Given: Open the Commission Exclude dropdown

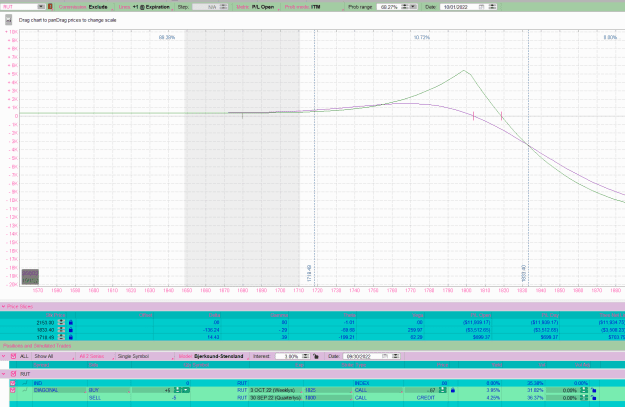Looking at the screenshot, I should click(x=85, y=7).
